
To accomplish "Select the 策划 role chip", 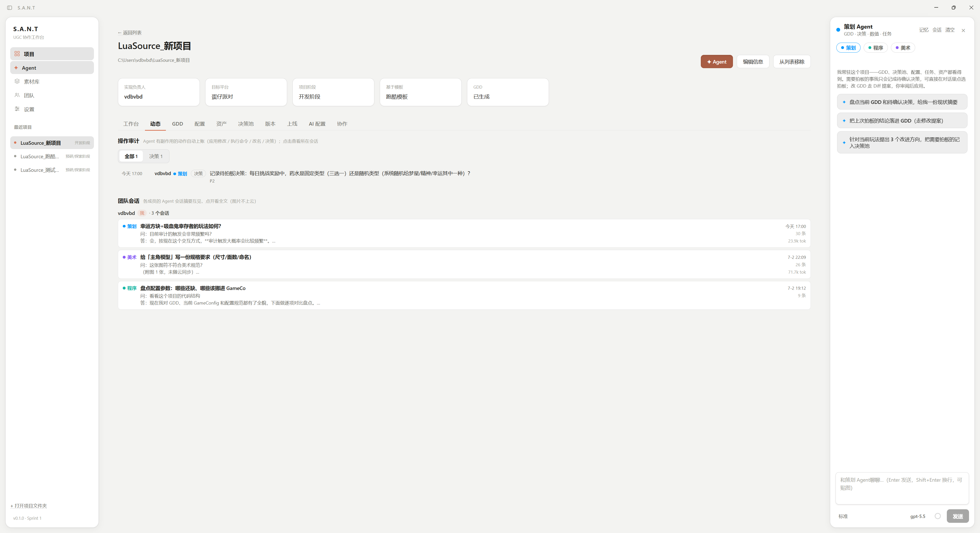I will pos(848,47).
